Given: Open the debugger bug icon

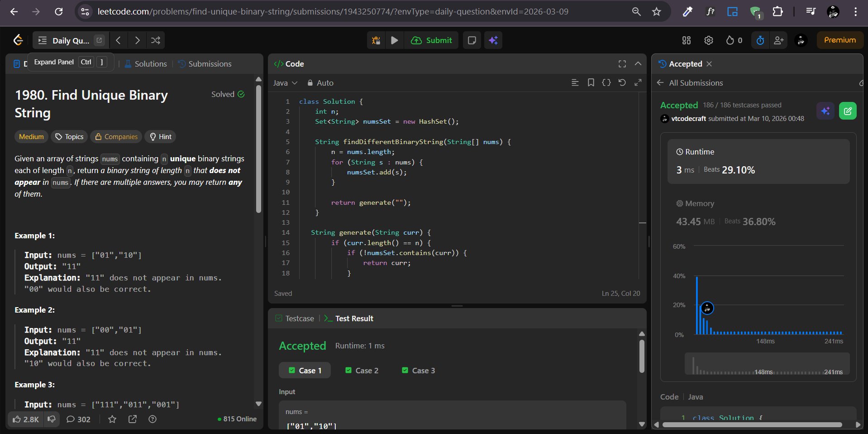Looking at the screenshot, I should click(376, 40).
